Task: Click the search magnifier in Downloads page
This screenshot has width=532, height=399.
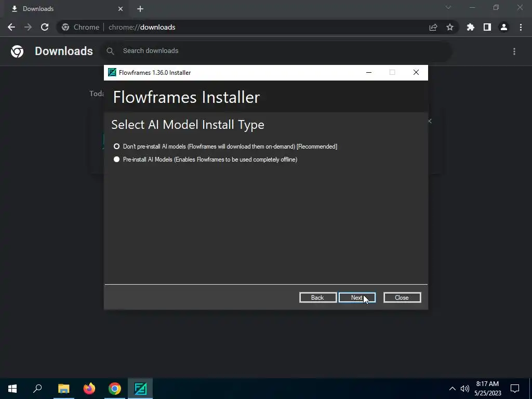Action: pyautogui.click(x=110, y=51)
